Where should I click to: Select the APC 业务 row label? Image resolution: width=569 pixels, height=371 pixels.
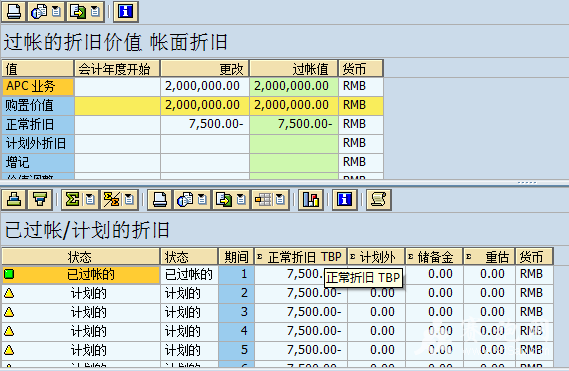[x=38, y=87]
